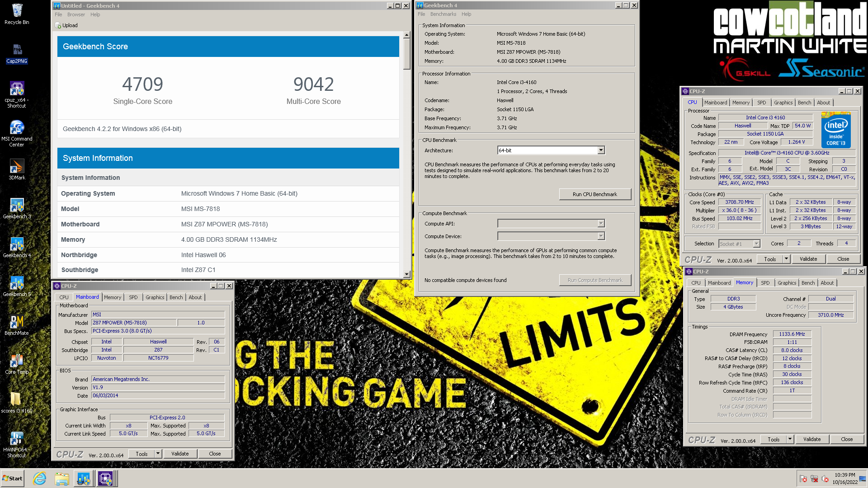This screenshot has height=488, width=868.
Task: Click Tools button in top-right CPU-Z
Action: (770, 259)
